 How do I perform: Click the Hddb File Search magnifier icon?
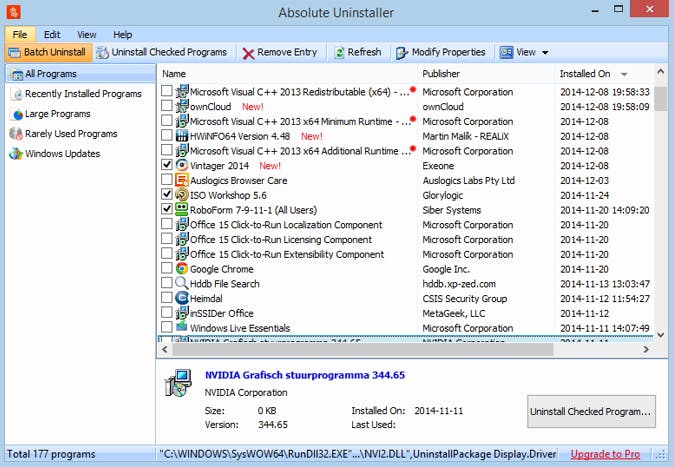click(182, 283)
